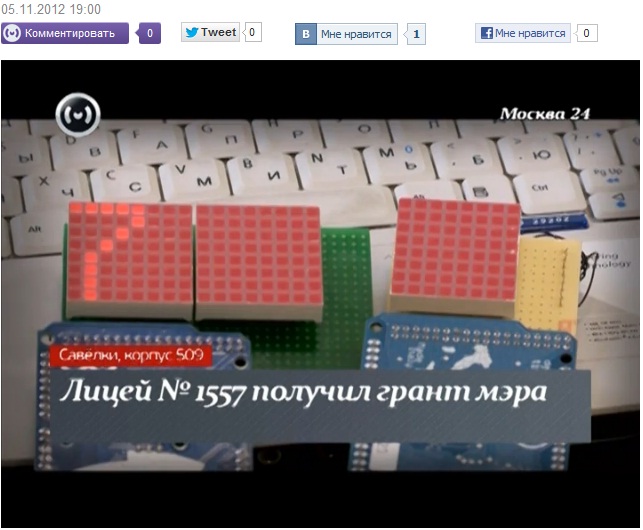Click the Москва 24 watermark in video

point(545,114)
